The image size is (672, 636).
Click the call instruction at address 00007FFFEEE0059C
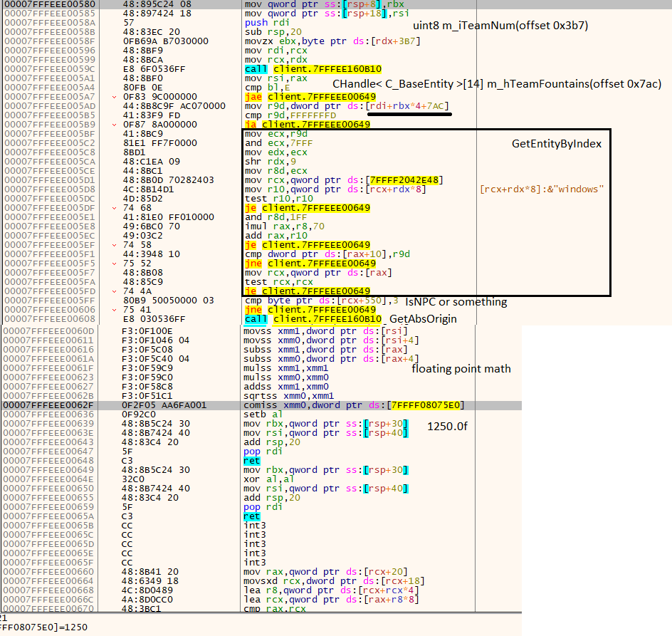tap(313, 68)
